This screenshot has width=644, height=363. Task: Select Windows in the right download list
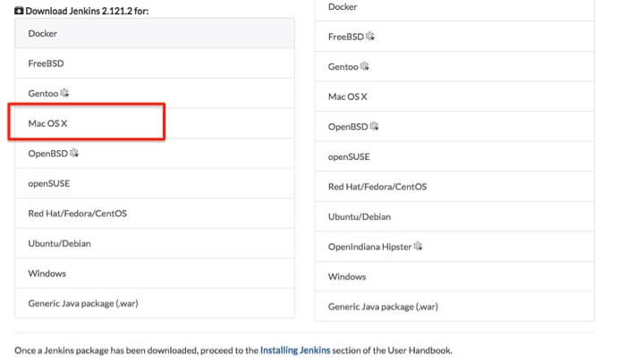pyautogui.click(x=347, y=277)
